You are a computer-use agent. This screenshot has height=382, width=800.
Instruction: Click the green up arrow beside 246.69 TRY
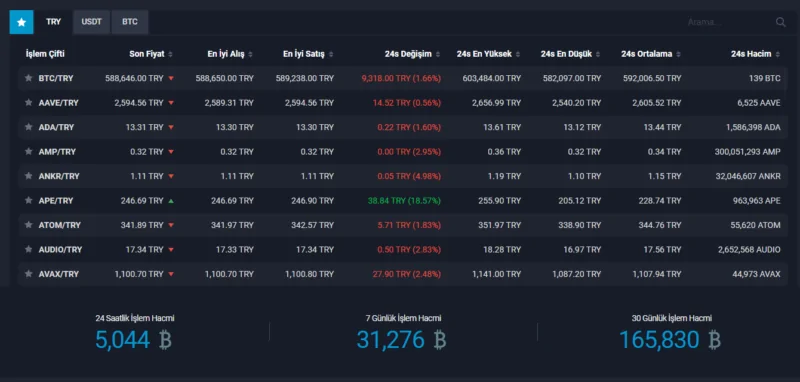pyautogui.click(x=171, y=201)
